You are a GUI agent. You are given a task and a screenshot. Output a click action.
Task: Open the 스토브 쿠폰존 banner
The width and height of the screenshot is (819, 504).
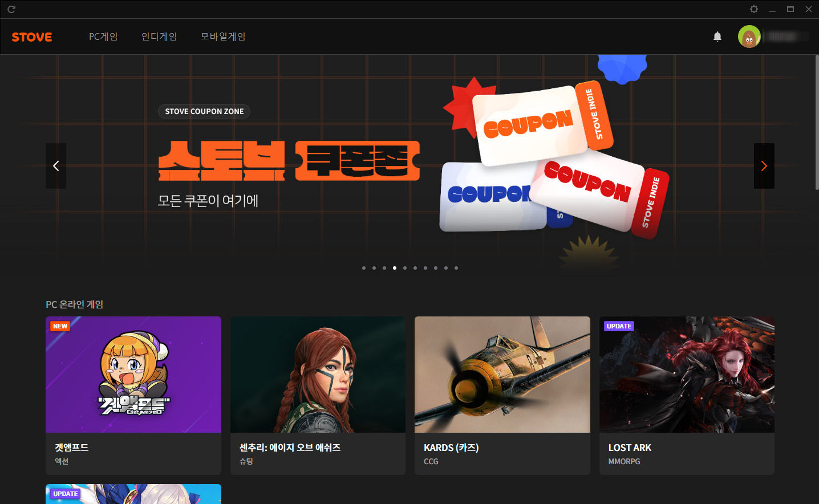pos(289,161)
